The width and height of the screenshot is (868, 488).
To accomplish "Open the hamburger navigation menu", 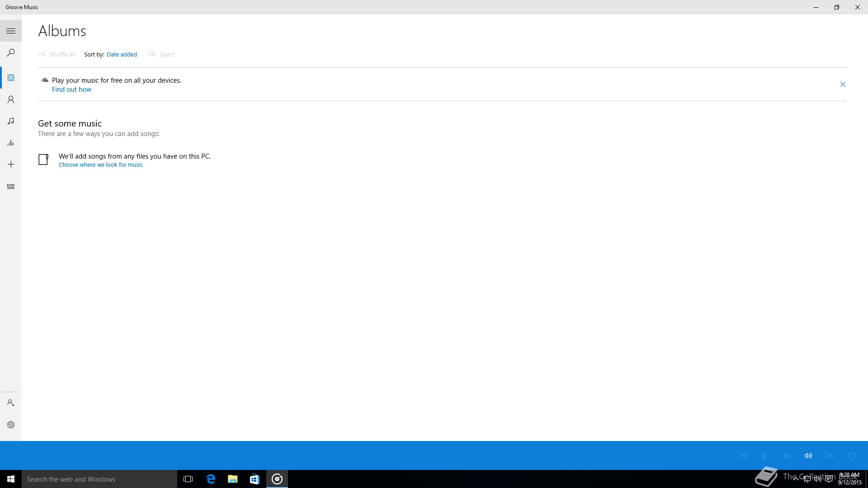I will [11, 31].
